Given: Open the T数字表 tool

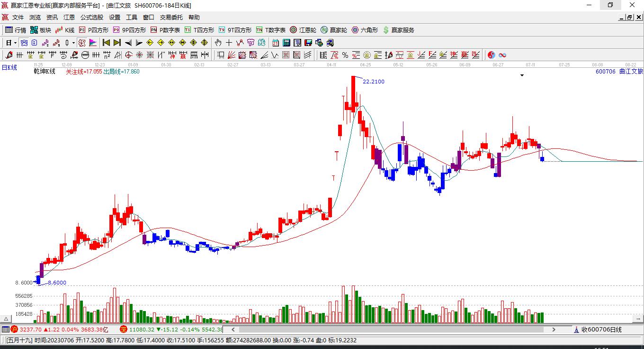Looking at the screenshot, I should point(271,30).
